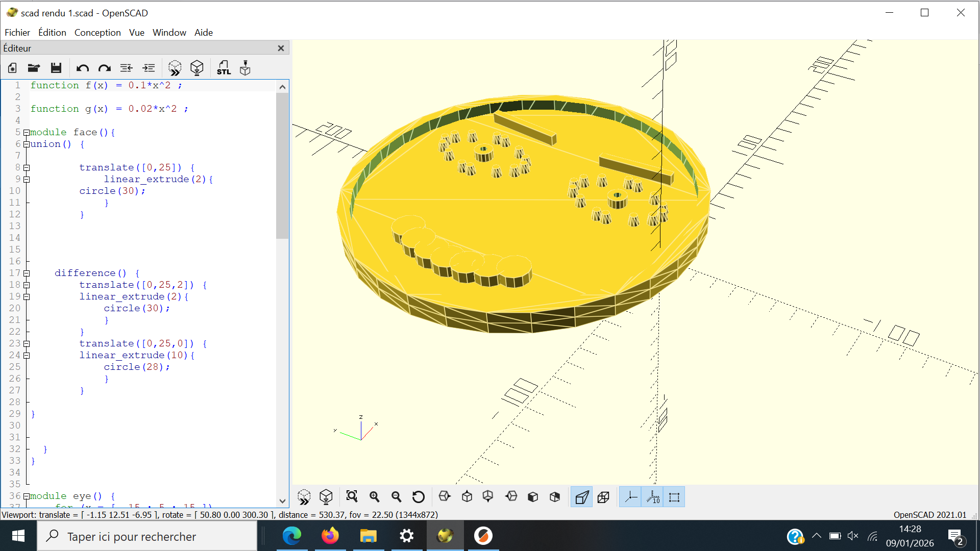Click the Windows taskbar search box
980x551 pixels.
pyautogui.click(x=148, y=536)
